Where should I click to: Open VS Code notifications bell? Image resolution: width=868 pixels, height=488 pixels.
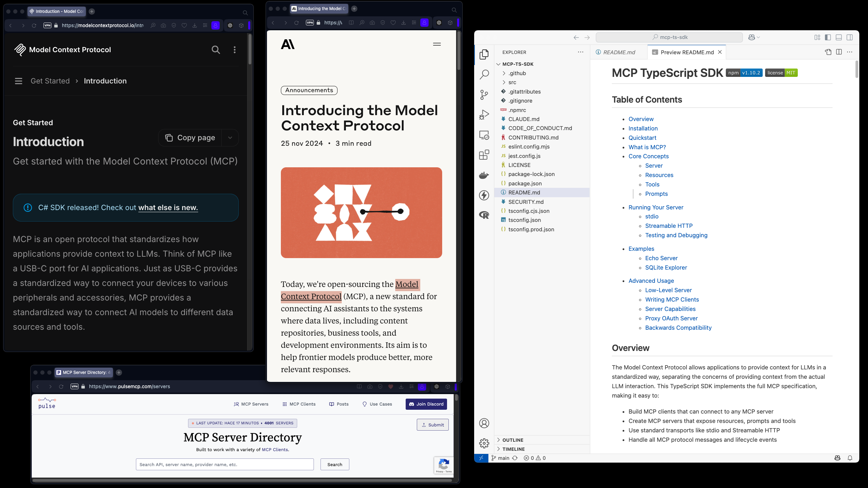[850, 458]
